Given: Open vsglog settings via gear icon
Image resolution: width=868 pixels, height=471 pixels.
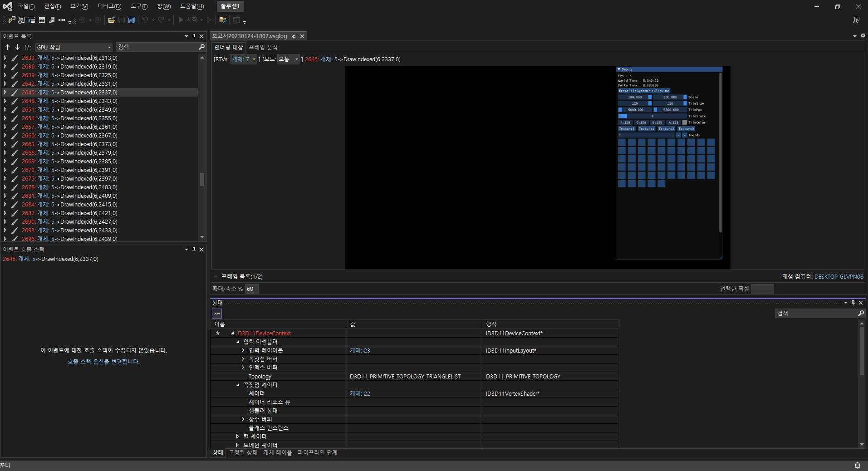Looking at the screenshot, I should pos(863,35).
